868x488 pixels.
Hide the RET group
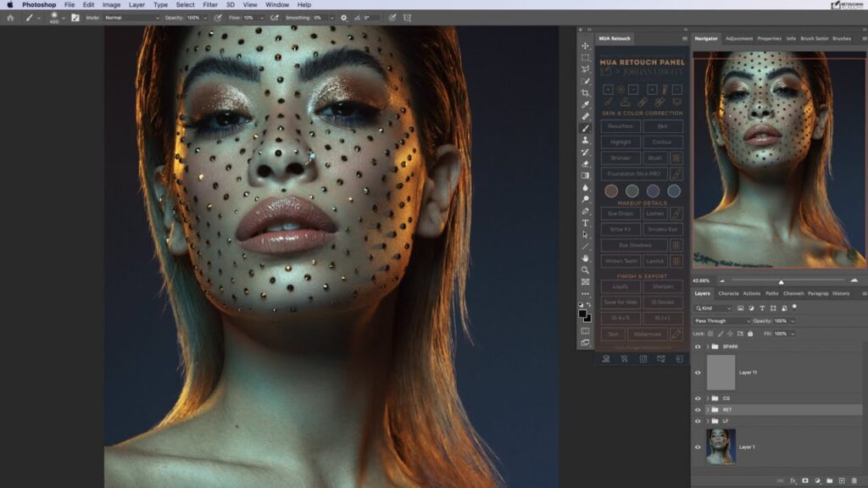pos(698,410)
